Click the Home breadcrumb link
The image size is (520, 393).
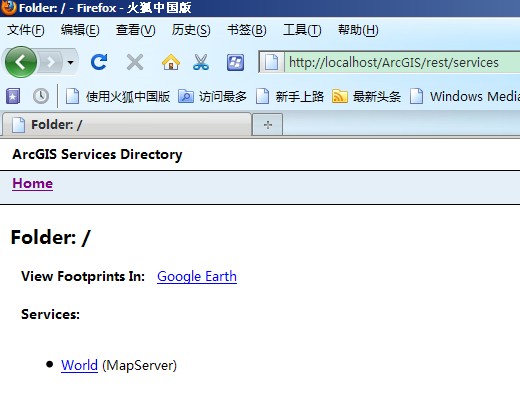click(x=33, y=183)
